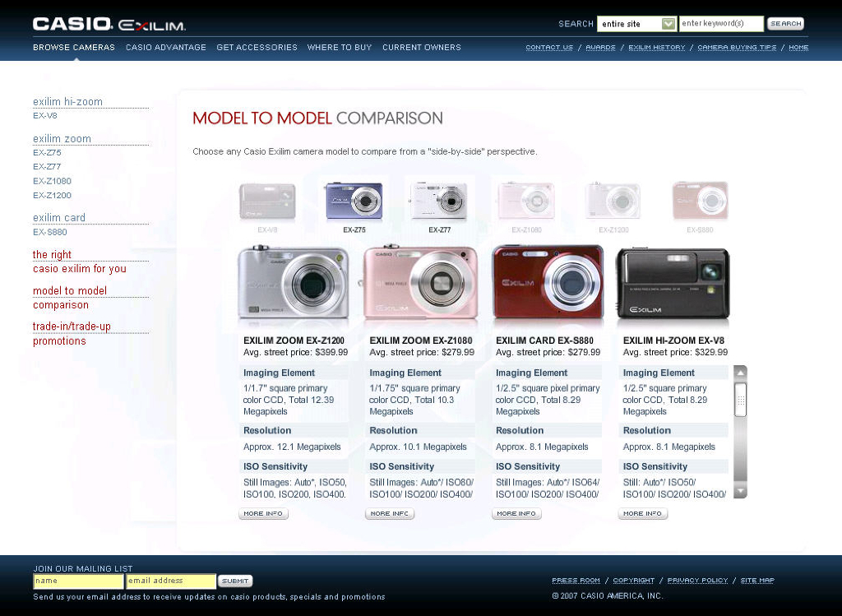Follow the Contact Us link
The image size is (842, 616).
[x=549, y=47]
